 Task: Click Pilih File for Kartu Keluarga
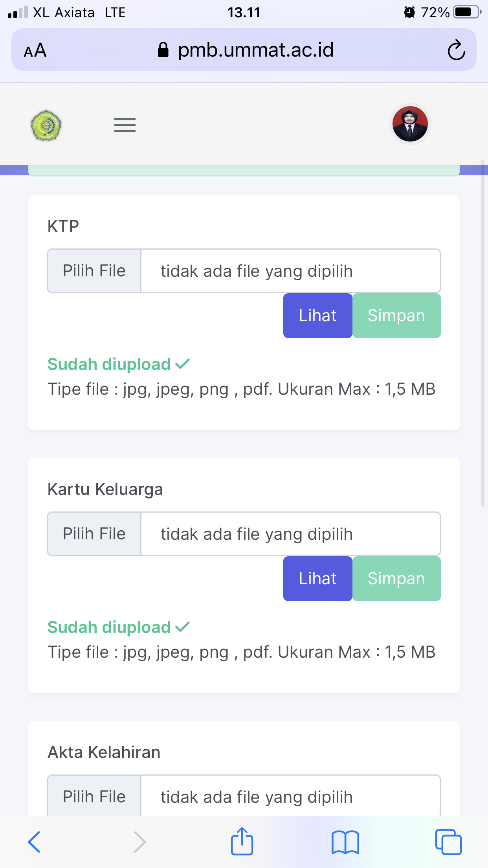coord(94,534)
